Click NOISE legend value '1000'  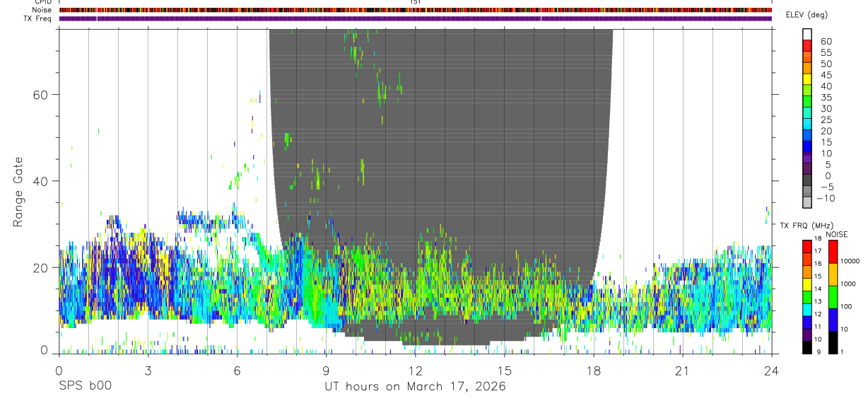(848, 284)
